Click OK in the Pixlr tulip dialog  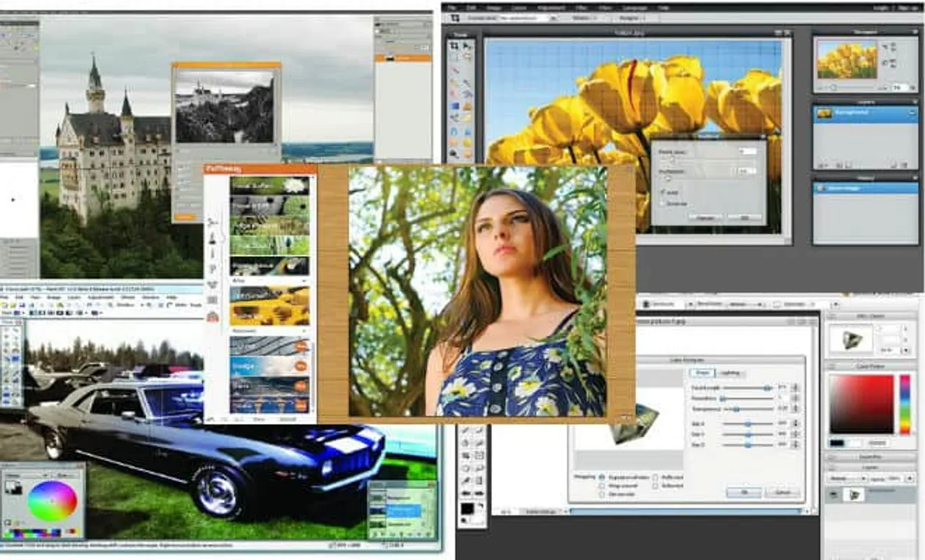[744, 217]
